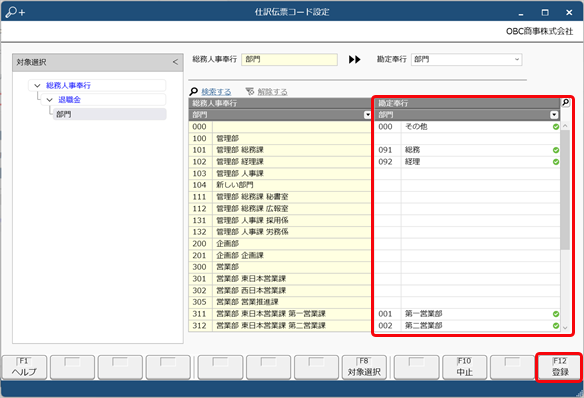Select row 305 営業部 営業推進課
The height and width of the screenshot is (398, 584).
[280, 302]
